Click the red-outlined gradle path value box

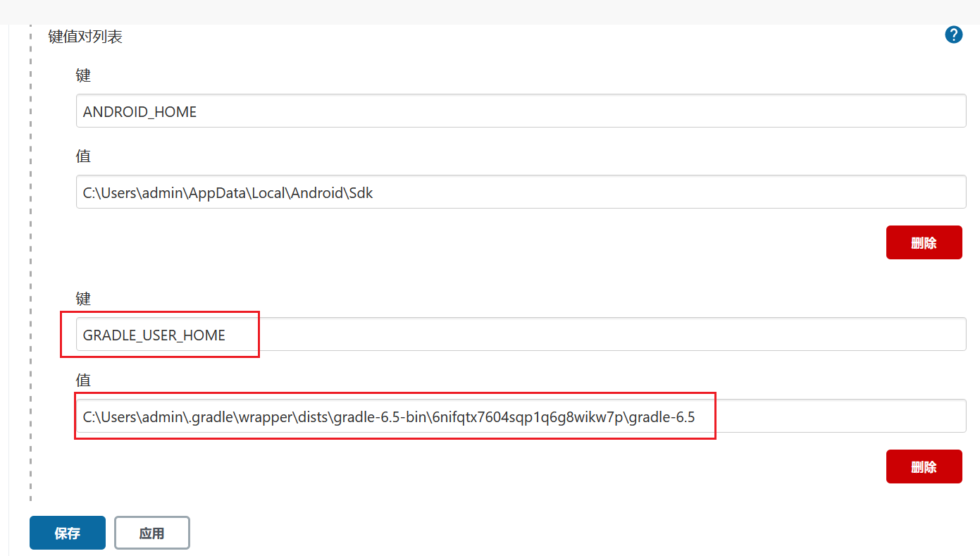(x=395, y=416)
